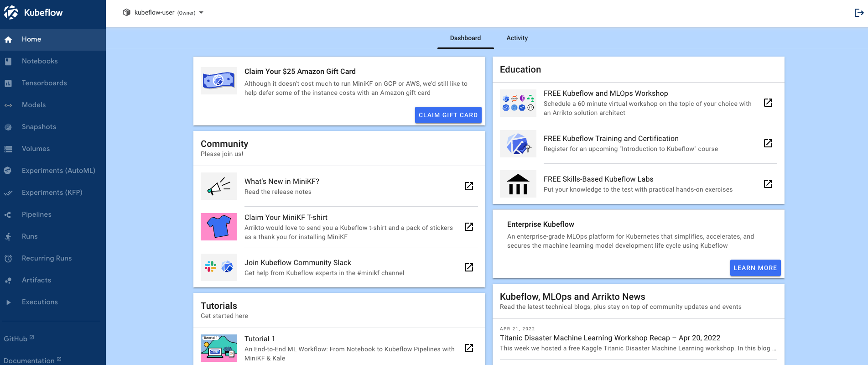Screen dimensions: 868x365
Task: Open the Titanic Disaster Workshop Recap article
Action: coord(610,338)
